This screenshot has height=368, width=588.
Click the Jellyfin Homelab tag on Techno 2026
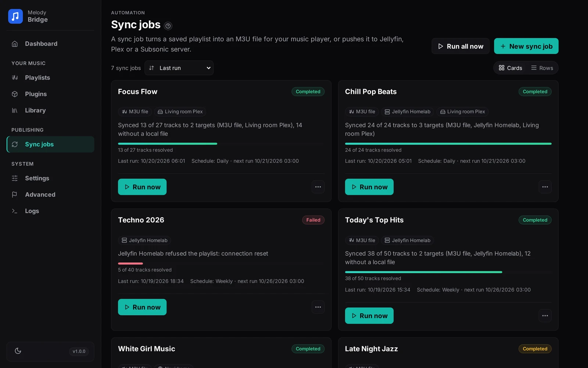(144, 240)
